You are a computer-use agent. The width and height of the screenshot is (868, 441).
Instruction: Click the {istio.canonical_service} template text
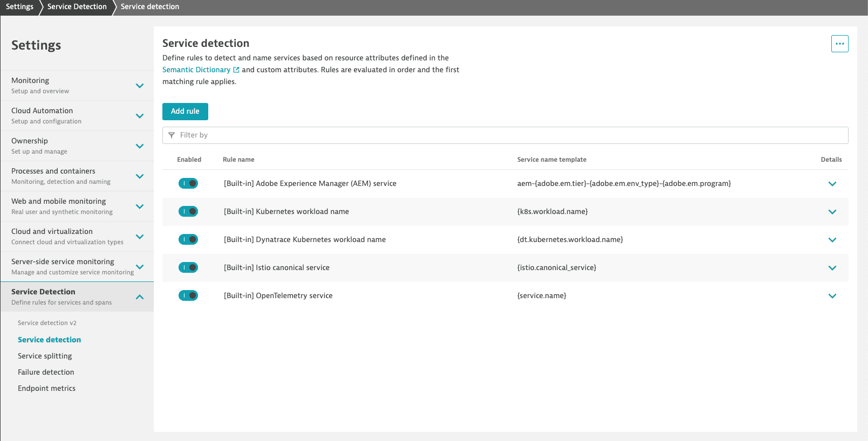pos(557,267)
